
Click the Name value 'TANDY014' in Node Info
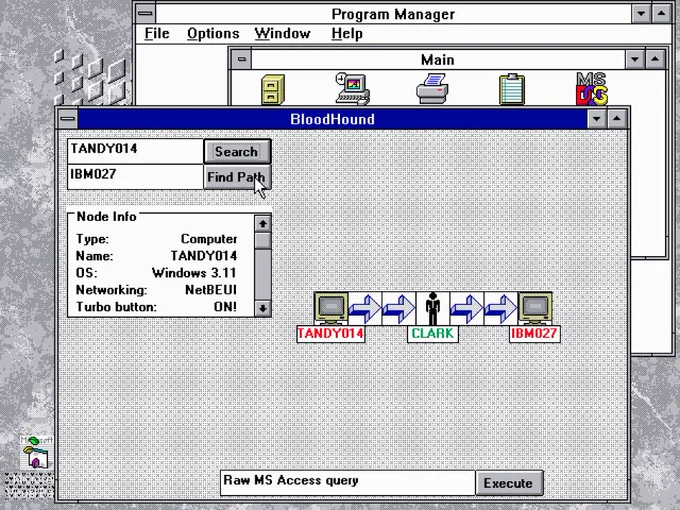click(204, 256)
